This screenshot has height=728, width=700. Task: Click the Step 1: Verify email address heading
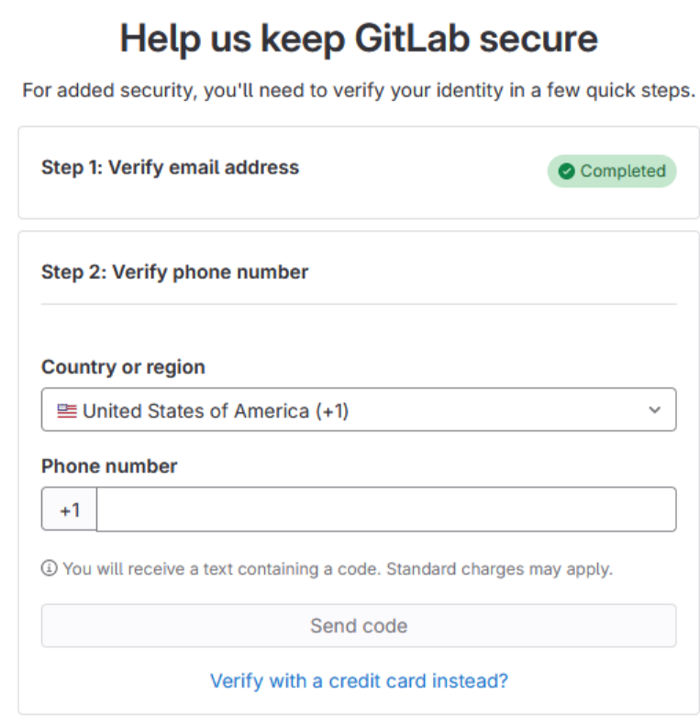coord(170,167)
